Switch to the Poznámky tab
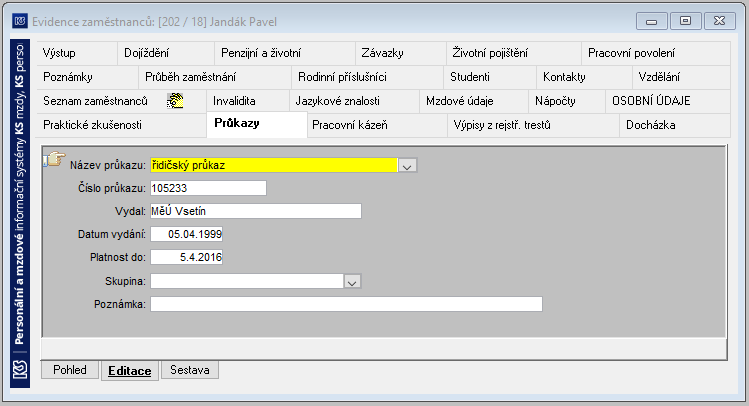The width and height of the screenshot is (749, 406). pos(87,77)
